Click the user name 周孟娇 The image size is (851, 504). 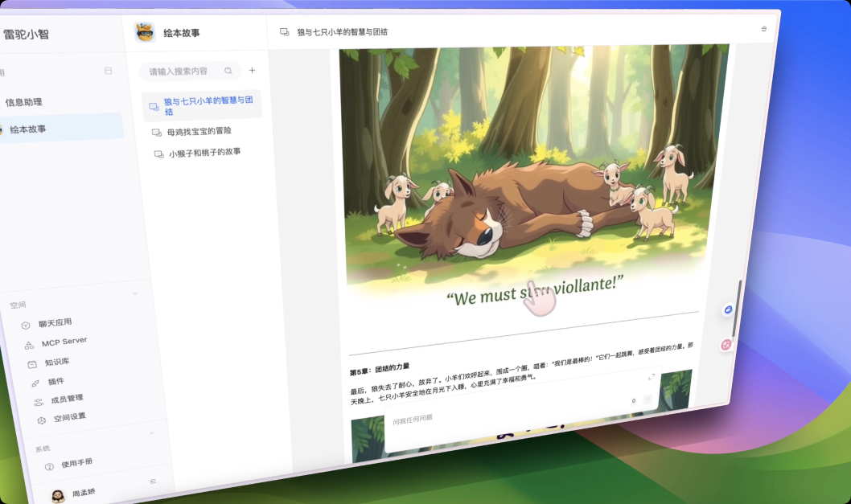click(84, 493)
